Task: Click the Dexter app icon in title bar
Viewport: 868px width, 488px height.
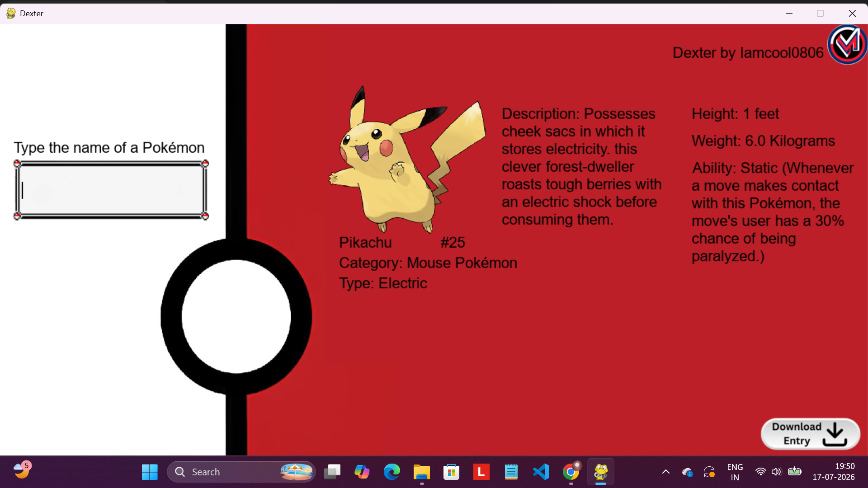Action: coord(11,13)
